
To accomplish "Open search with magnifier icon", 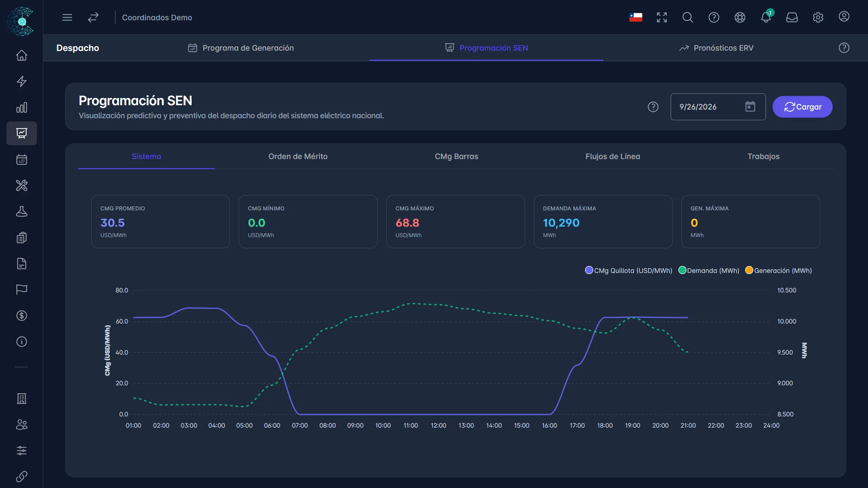I will [x=688, y=17].
